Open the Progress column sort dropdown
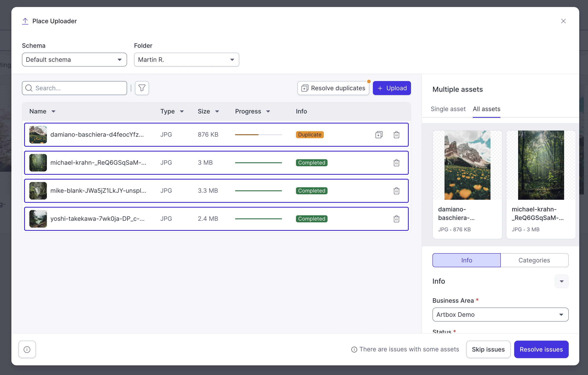This screenshot has width=588, height=375. pyautogui.click(x=268, y=111)
